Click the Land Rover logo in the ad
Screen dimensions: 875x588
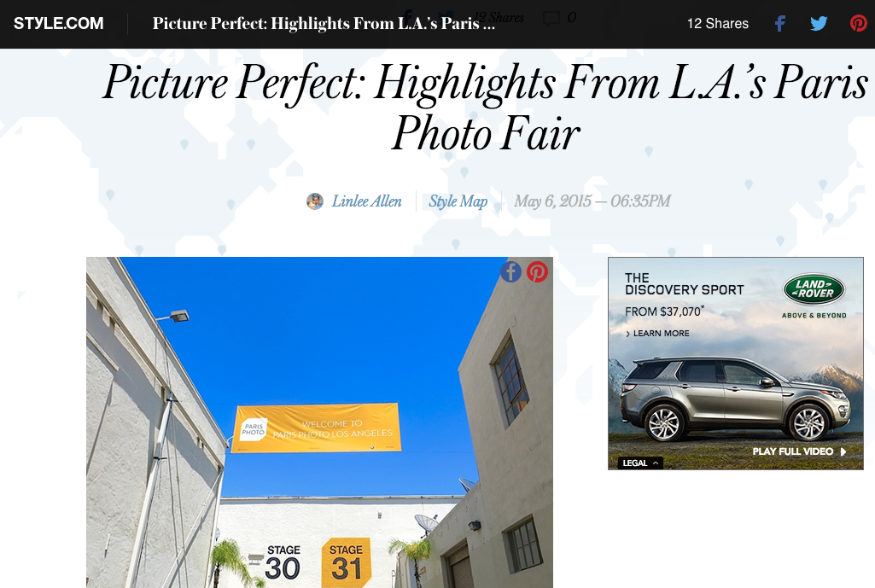pyautogui.click(x=814, y=289)
